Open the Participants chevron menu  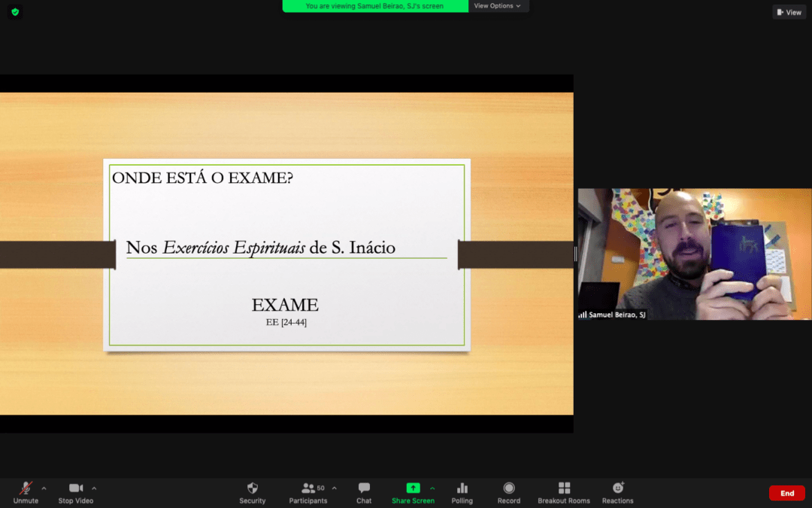(x=333, y=487)
